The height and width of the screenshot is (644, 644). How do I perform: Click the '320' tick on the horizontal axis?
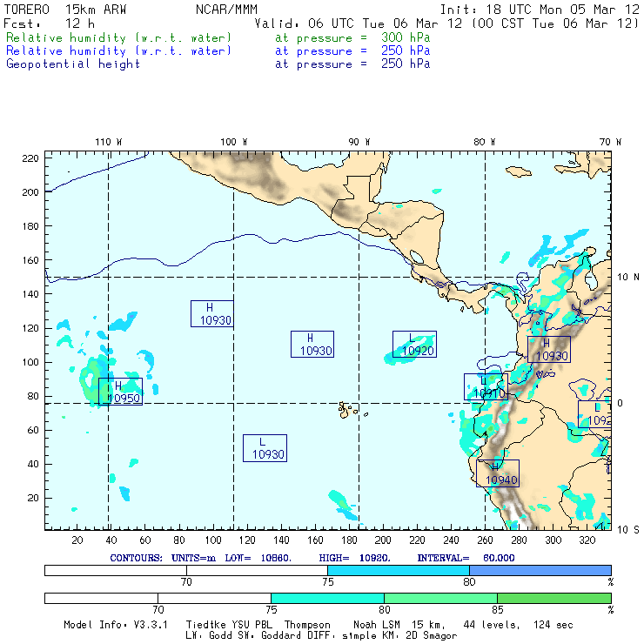pos(587,540)
